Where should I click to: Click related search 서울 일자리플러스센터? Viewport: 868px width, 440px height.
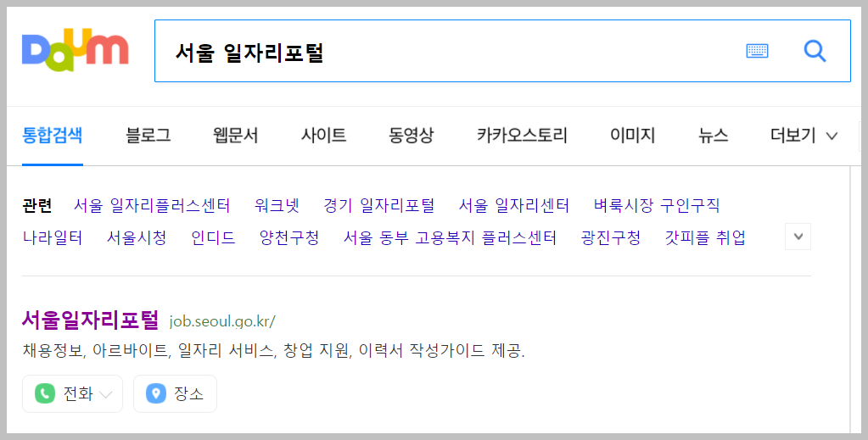point(152,205)
